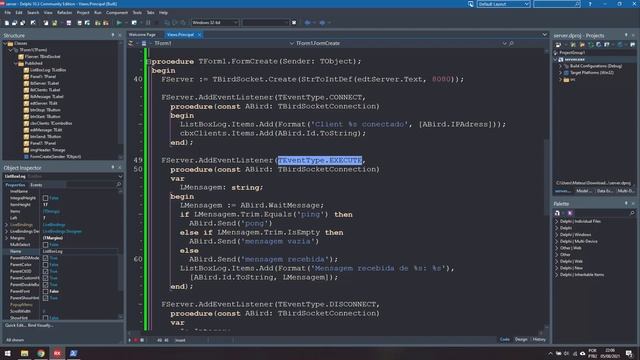Image resolution: width=640 pixels, height=360 pixels.
Task: Expand Target Platforms node in Projects
Action: click(x=561, y=73)
